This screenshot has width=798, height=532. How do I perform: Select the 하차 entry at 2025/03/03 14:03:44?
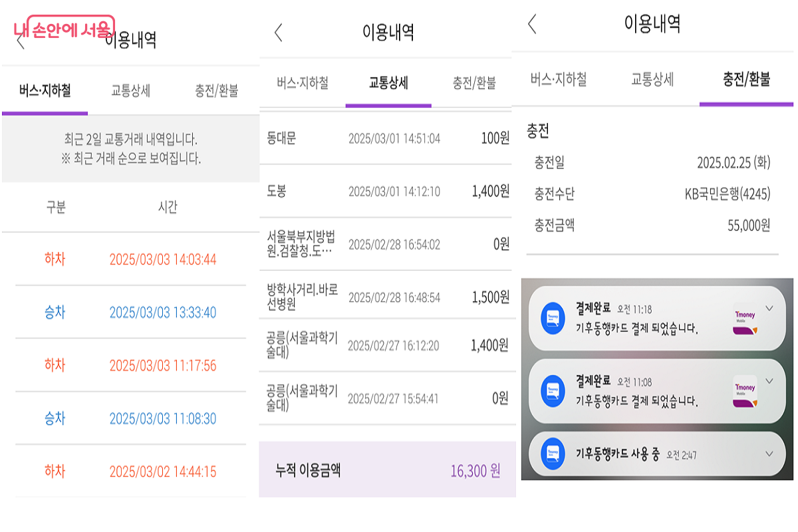130,259
